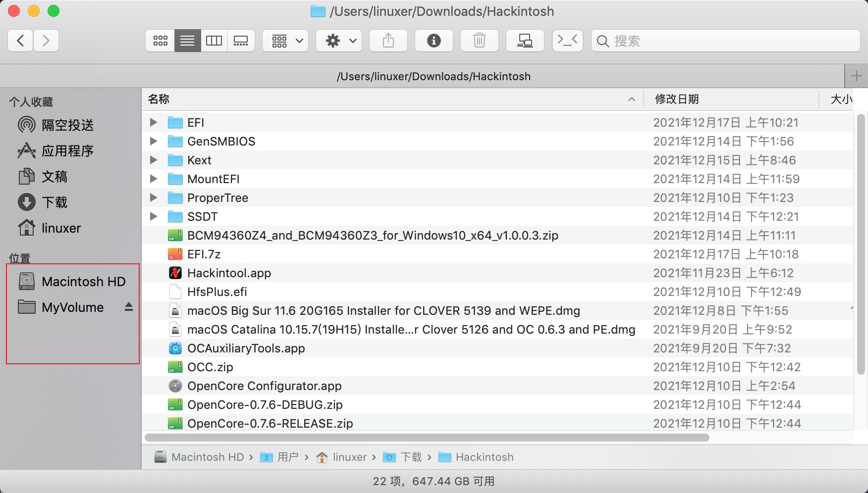Screen dimensions: 868x493
Task: Open AirDrop (隔空投送) in sidebar
Action: click(x=67, y=125)
